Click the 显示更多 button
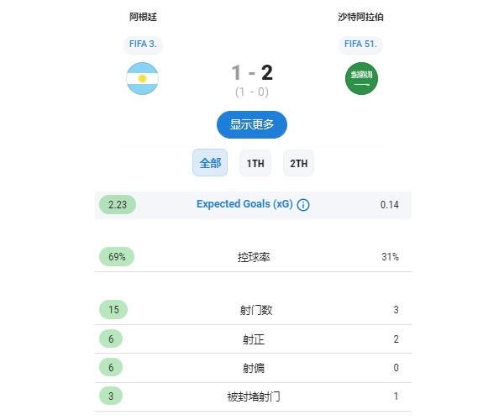This screenshot has height=420, width=504. point(252,124)
